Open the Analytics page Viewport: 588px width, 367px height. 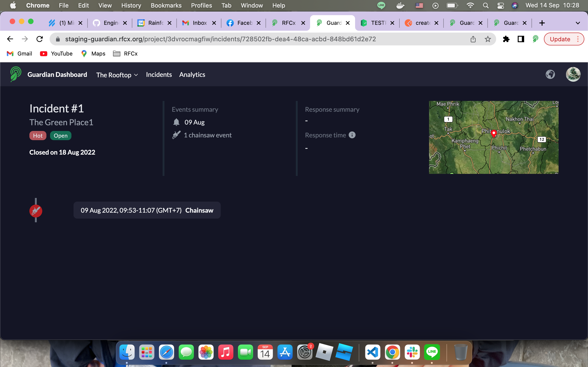[x=192, y=75]
